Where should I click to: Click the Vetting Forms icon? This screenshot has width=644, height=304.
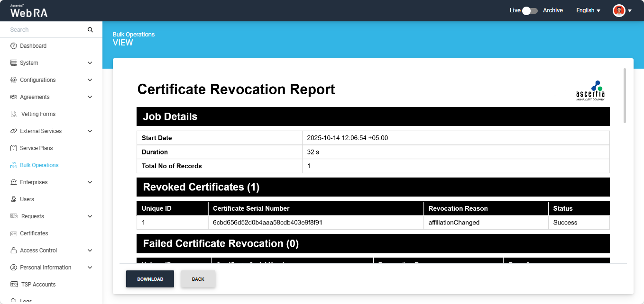[13, 114]
